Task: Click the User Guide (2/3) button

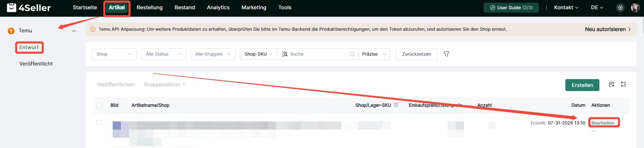Action: [x=511, y=8]
